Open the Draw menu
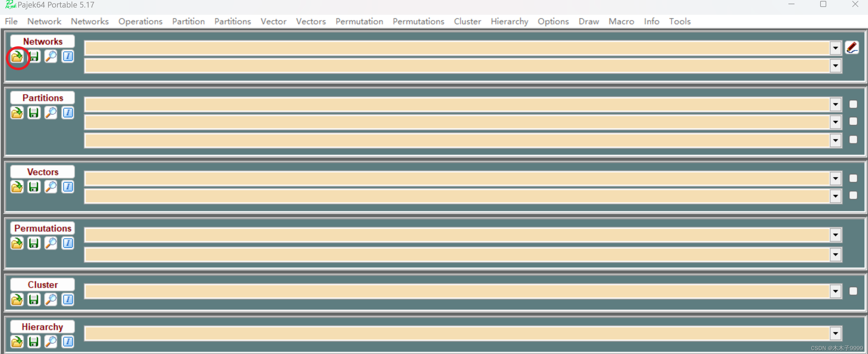 point(588,21)
